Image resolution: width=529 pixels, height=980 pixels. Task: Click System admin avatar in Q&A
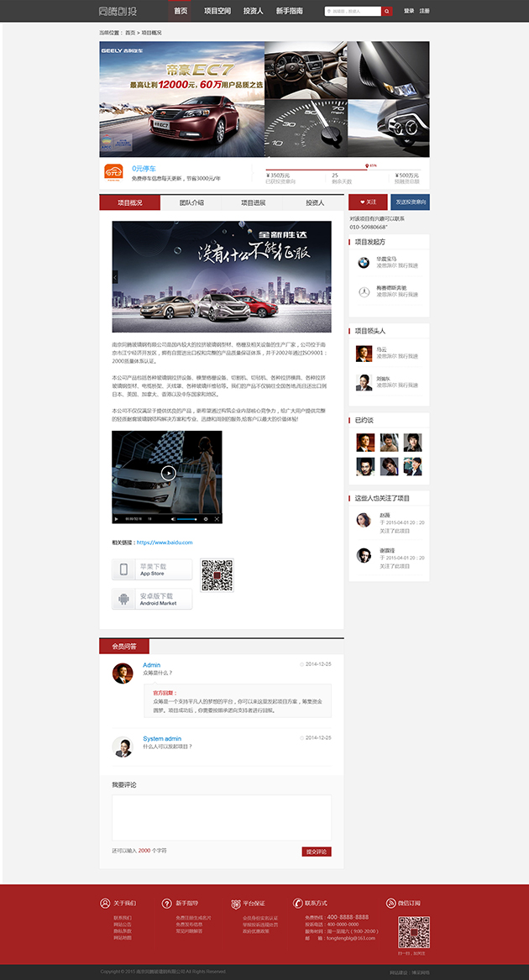pyautogui.click(x=123, y=747)
